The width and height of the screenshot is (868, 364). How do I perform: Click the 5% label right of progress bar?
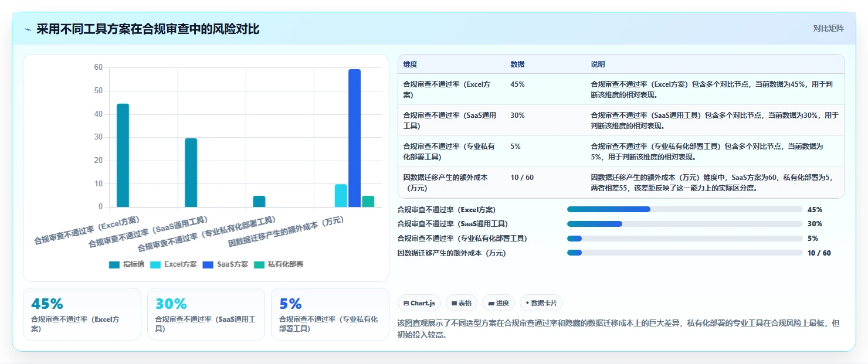tap(813, 239)
